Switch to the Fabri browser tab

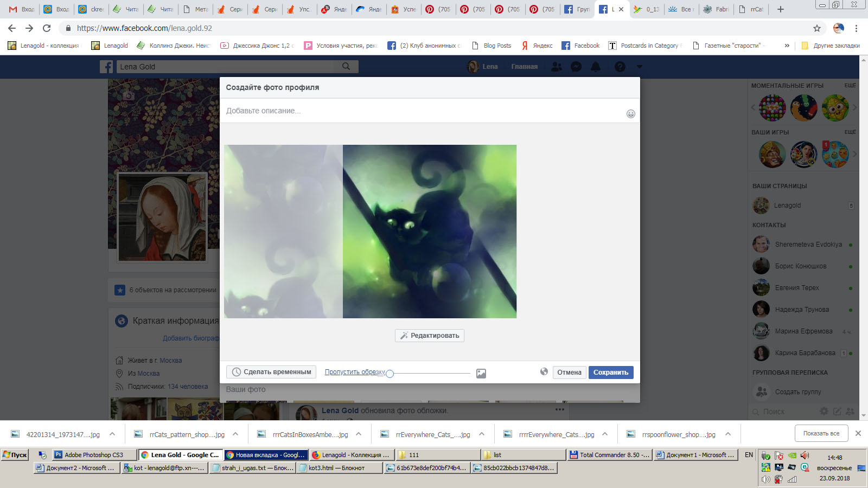[x=717, y=9]
